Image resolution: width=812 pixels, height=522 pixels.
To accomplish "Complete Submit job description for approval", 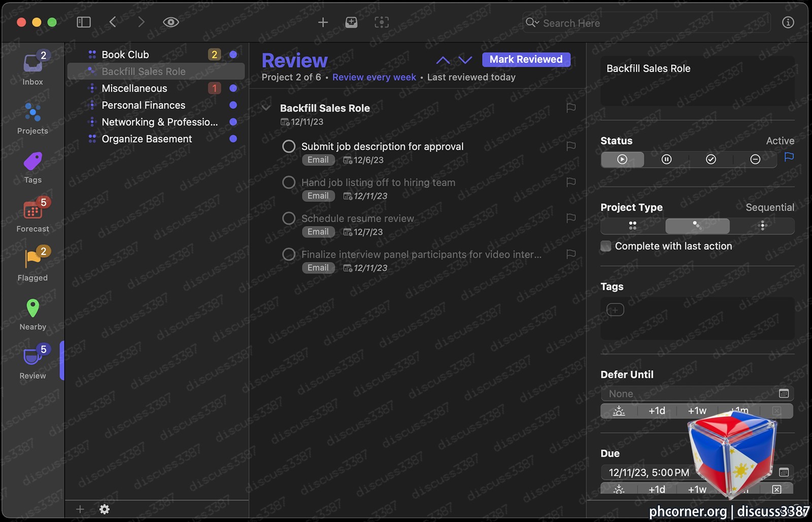I will pyautogui.click(x=289, y=146).
